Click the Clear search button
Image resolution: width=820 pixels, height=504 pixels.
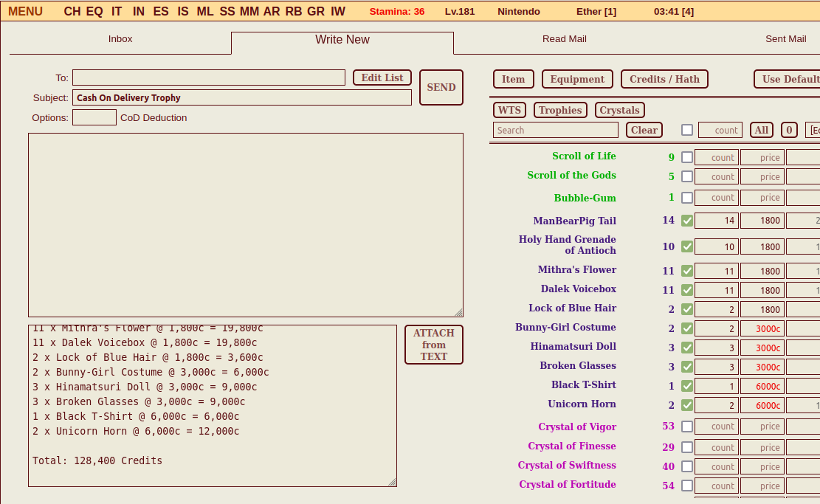644,130
